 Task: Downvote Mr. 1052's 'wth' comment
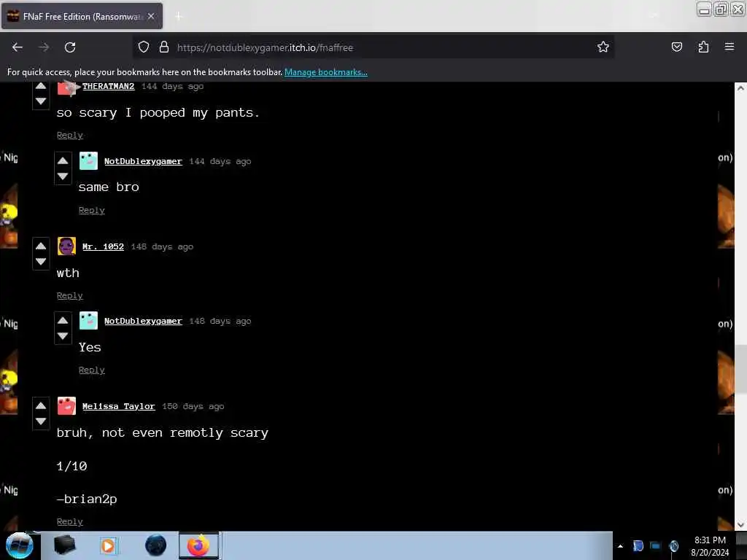41,262
